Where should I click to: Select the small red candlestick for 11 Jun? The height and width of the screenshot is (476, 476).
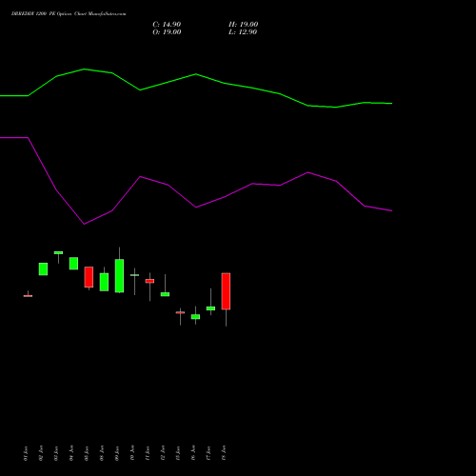pos(149,281)
